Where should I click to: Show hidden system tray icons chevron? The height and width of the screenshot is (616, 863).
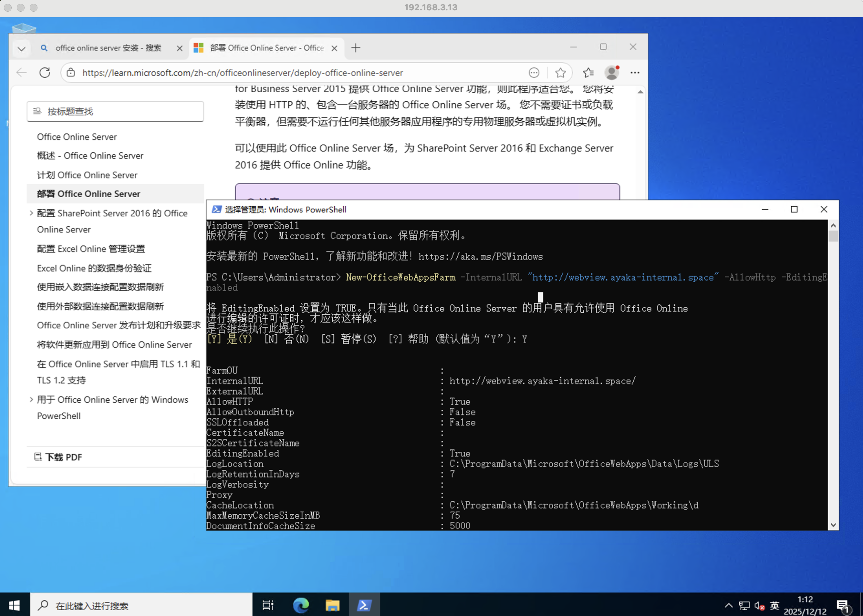tap(728, 605)
